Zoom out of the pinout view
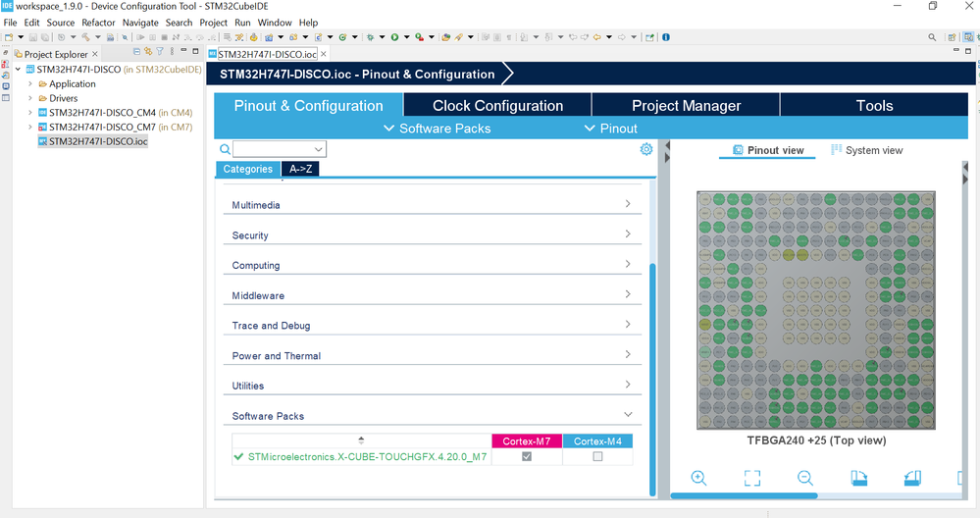The image size is (980, 518). coord(805,478)
